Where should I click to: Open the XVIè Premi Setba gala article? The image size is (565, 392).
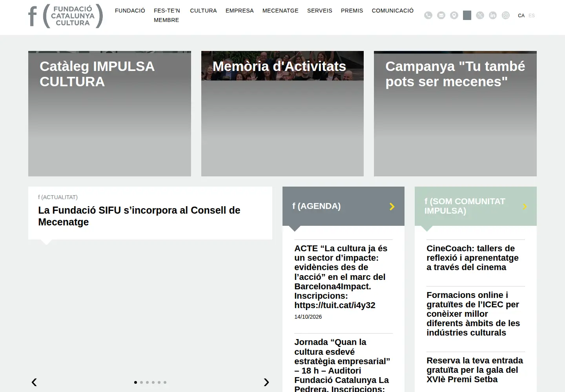pos(475,370)
